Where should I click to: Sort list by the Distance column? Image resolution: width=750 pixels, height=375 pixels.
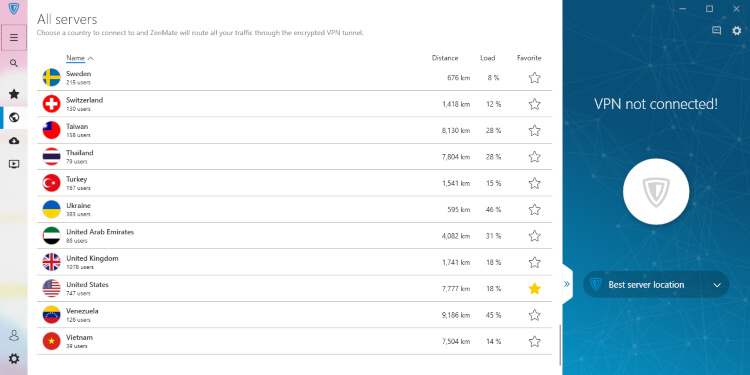445,58
